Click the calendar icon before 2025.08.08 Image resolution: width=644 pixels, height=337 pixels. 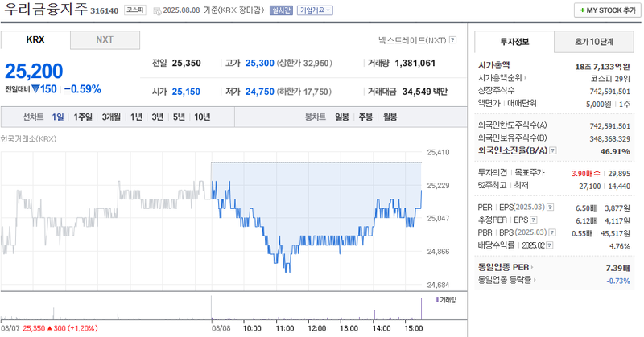[157, 11]
